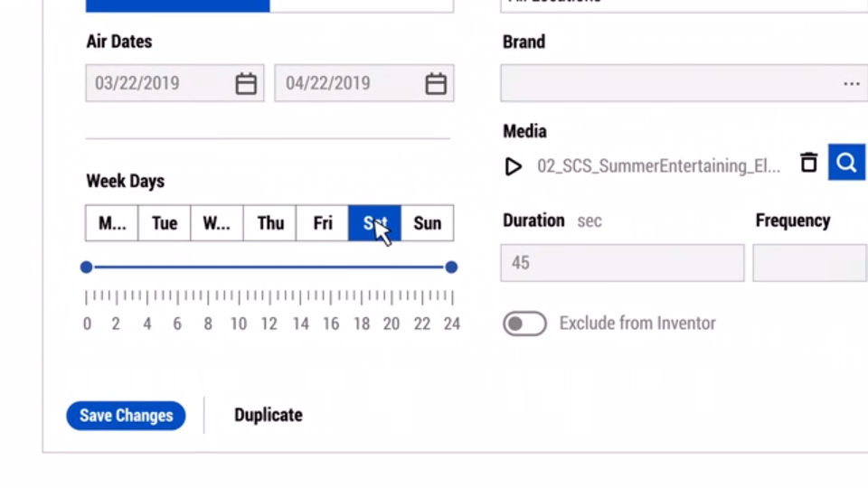Click hour 12 on the time scale
This screenshot has height=488, width=868.
pyautogui.click(x=269, y=324)
